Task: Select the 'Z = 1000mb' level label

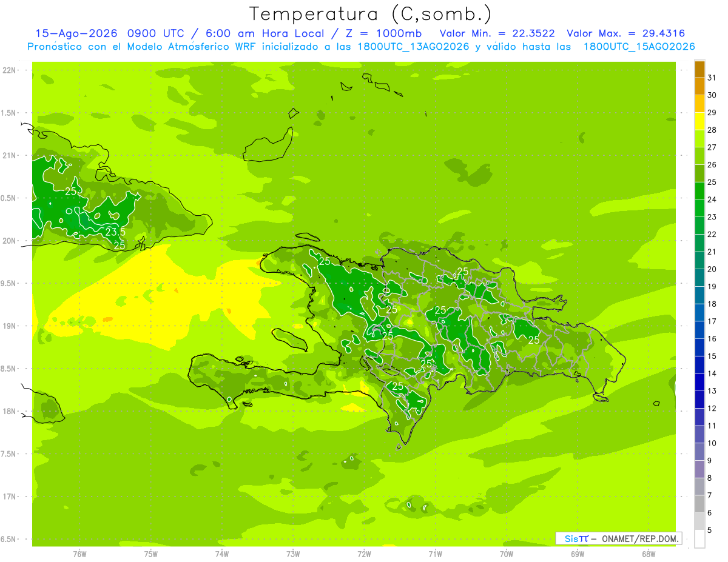Action: click(385, 33)
